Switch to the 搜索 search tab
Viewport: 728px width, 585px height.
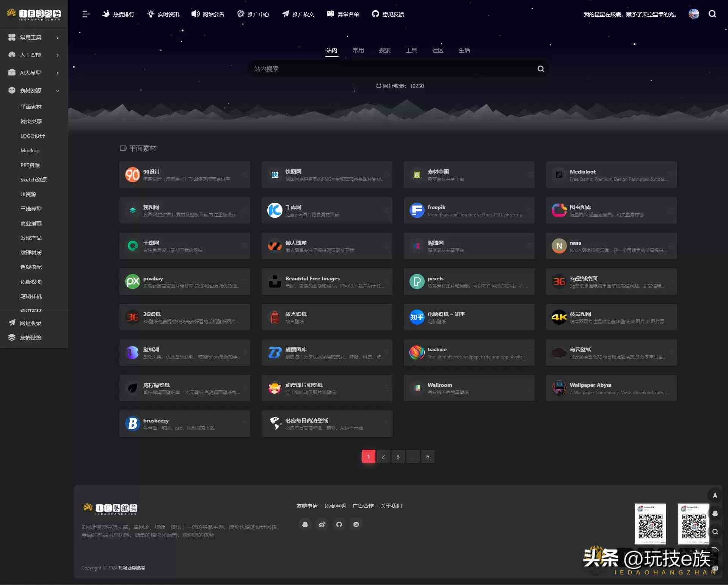385,50
